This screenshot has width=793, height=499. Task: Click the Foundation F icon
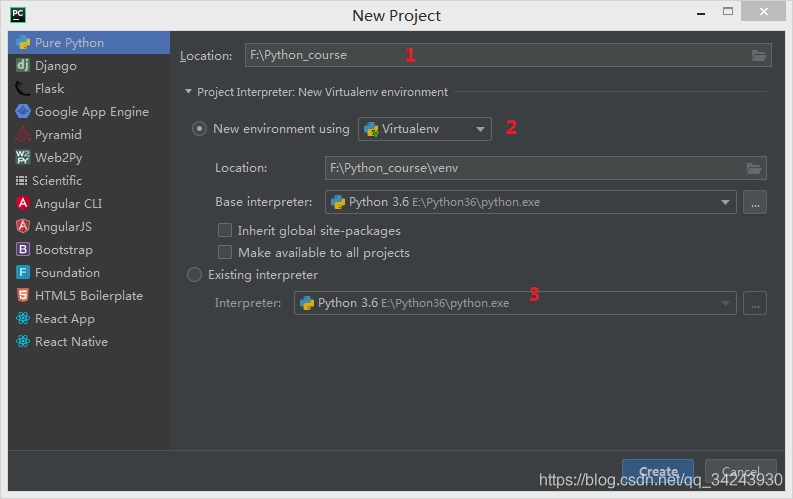(23, 272)
